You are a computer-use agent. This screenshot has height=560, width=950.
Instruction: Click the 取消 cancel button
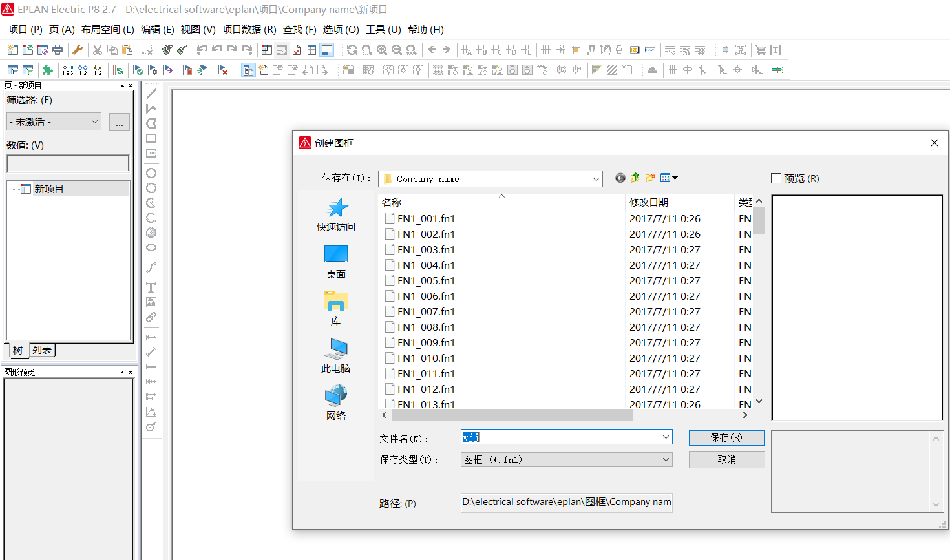pyautogui.click(x=726, y=460)
